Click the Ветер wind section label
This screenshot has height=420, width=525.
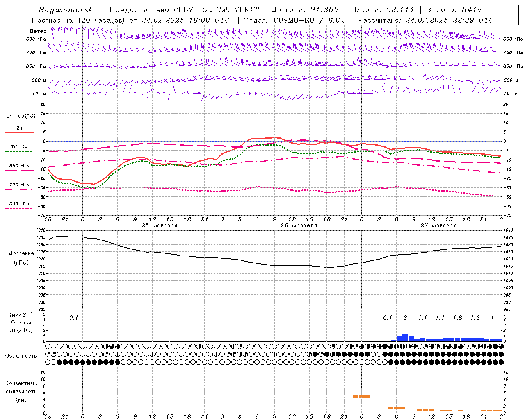(x=38, y=31)
